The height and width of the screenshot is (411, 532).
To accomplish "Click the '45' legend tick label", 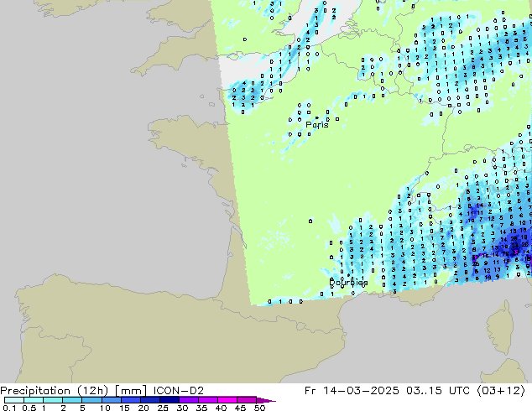I will pos(240,408).
